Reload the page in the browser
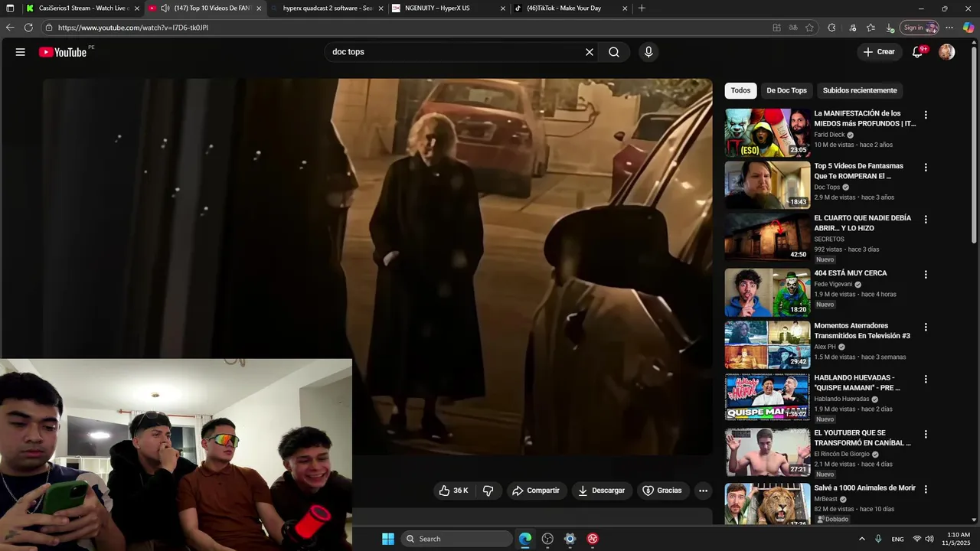This screenshot has width=980, height=551. click(28, 28)
